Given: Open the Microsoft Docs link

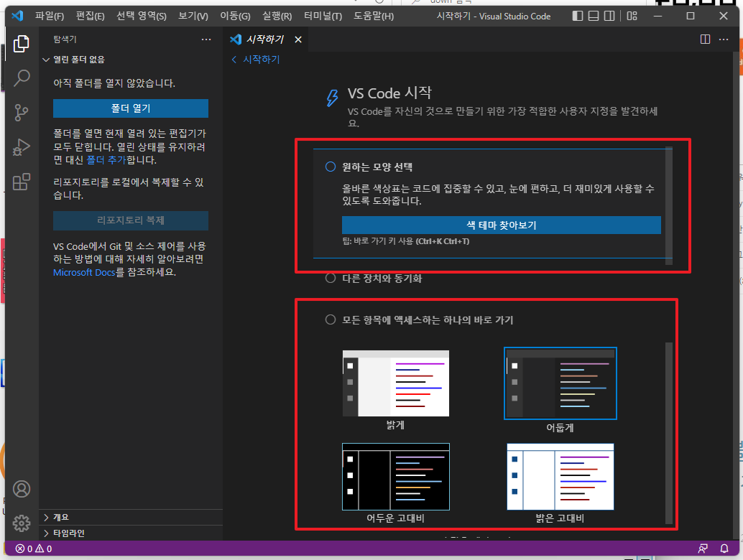Looking at the screenshot, I should point(84,273).
